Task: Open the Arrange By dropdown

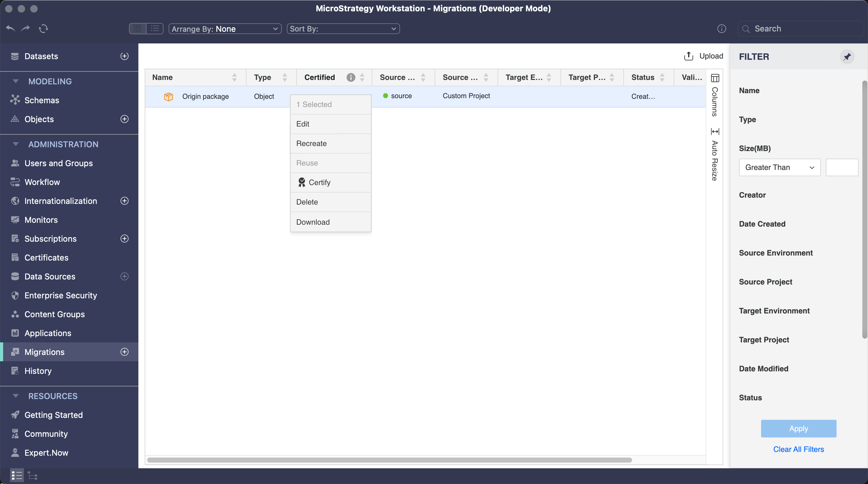Action: 225,29
